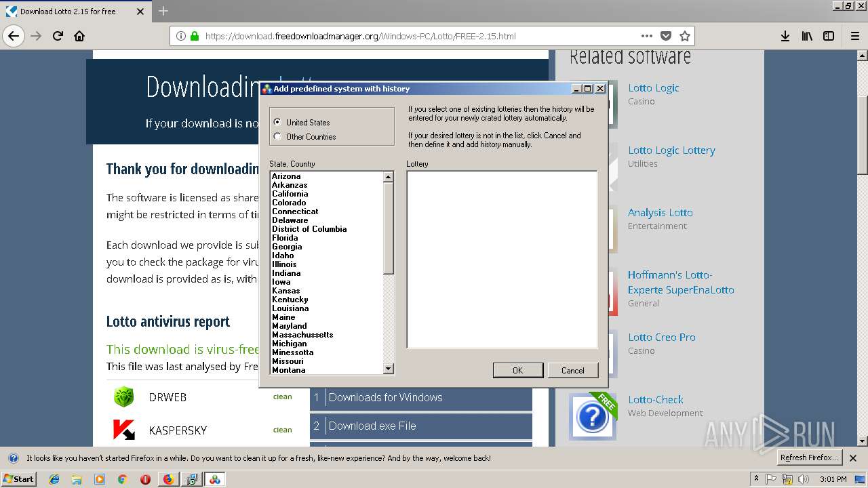Open the page actions three-dot menu
Viewport: 868px width, 488px height.
(647, 36)
